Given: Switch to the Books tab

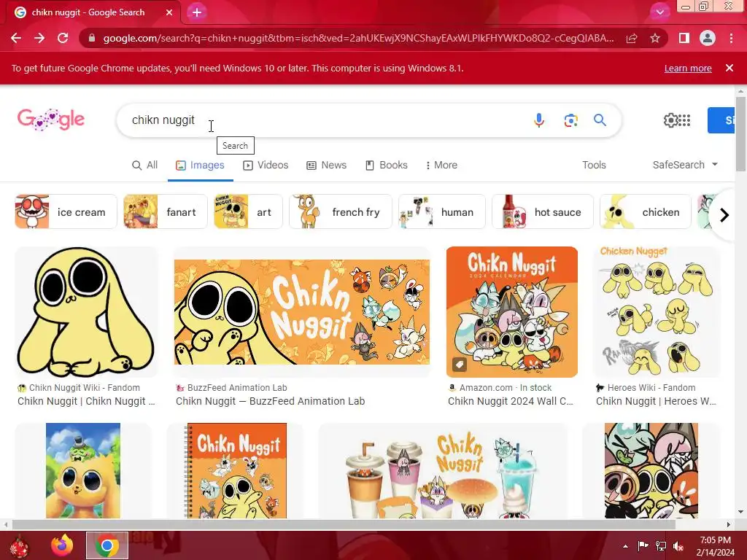Looking at the screenshot, I should (387, 166).
